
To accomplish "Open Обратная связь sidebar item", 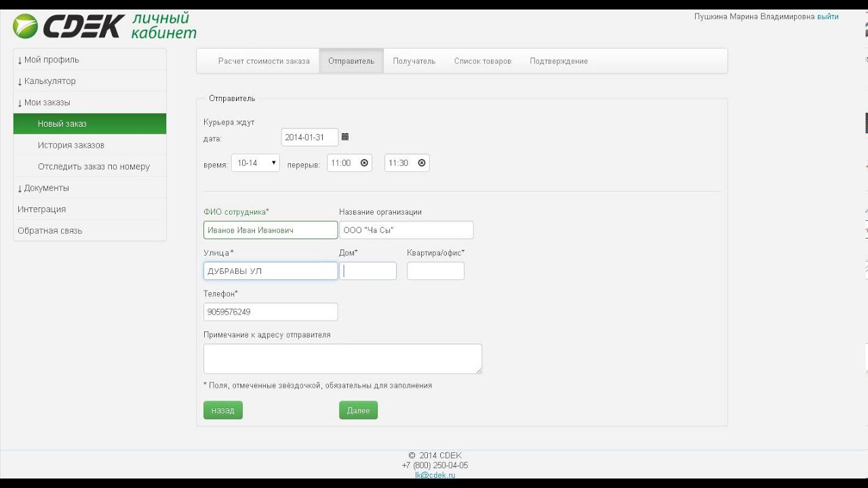I will 90,230.
